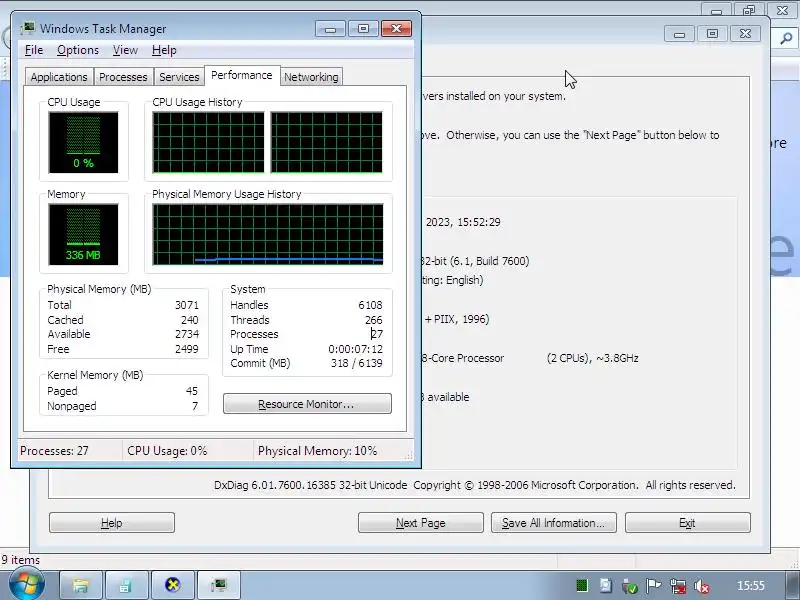This screenshot has width=800, height=600.
Task: Click the Kernel Memory Paged value 45
Action: (191, 391)
